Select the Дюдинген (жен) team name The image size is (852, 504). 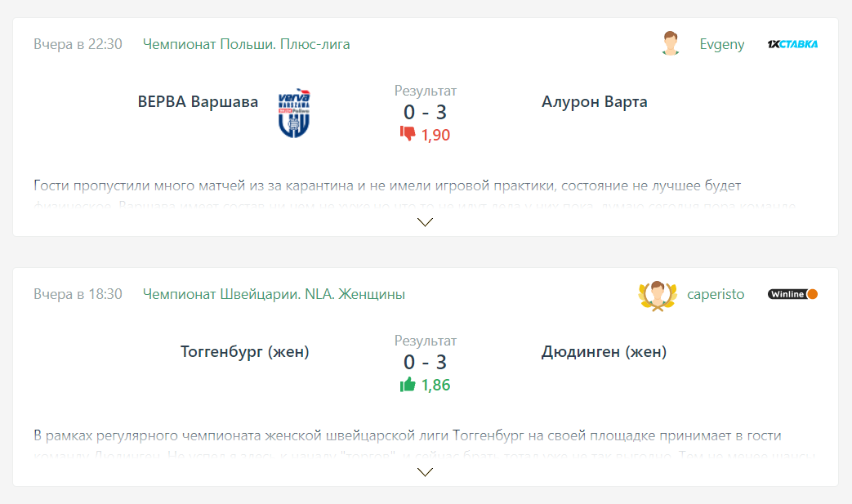tap(604, 352)
